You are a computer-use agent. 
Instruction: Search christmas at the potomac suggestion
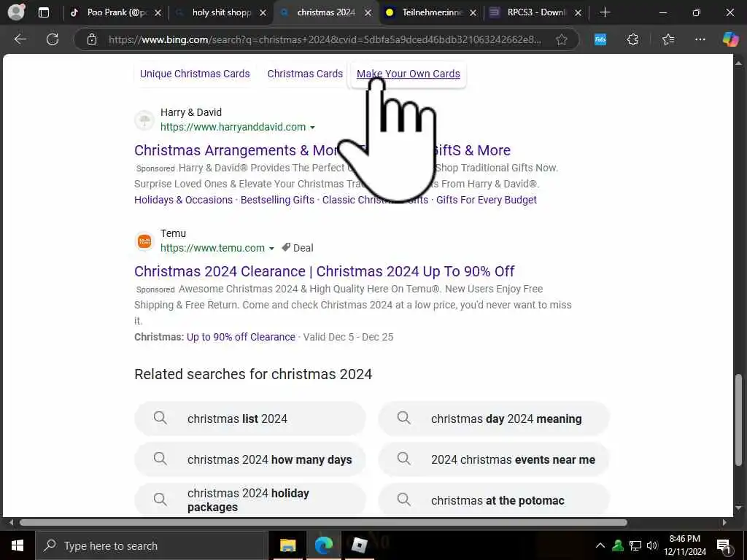coord(494,500)
